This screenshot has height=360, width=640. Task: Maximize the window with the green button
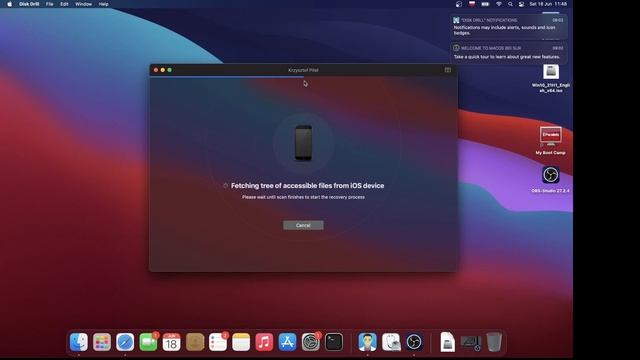pyautogui.click(x=169, y=70)
